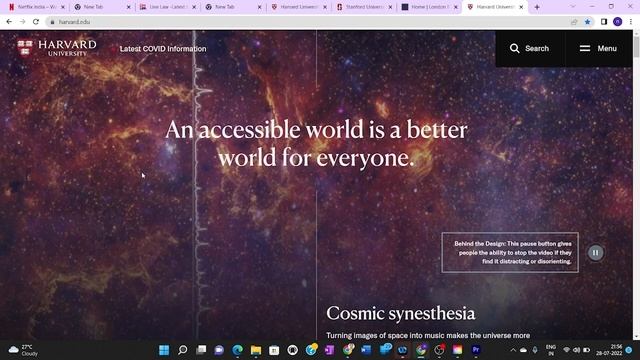Open ENG IN language switcher
The image size is (640, 360).
point(551,350)
